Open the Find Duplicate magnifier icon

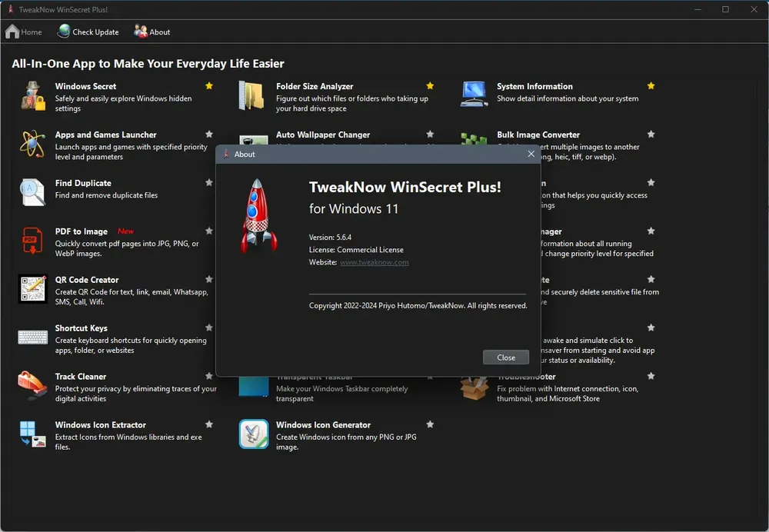[33, 191]
